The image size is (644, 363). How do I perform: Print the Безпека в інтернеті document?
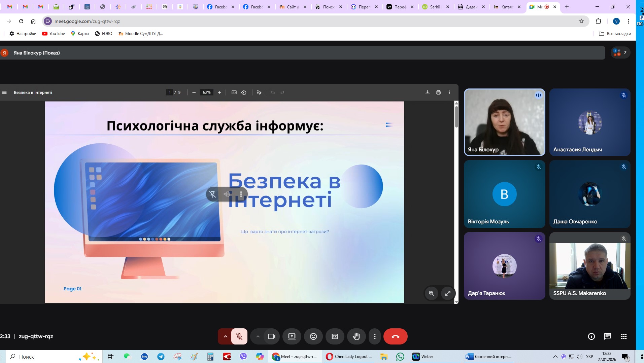coord(438,93)
